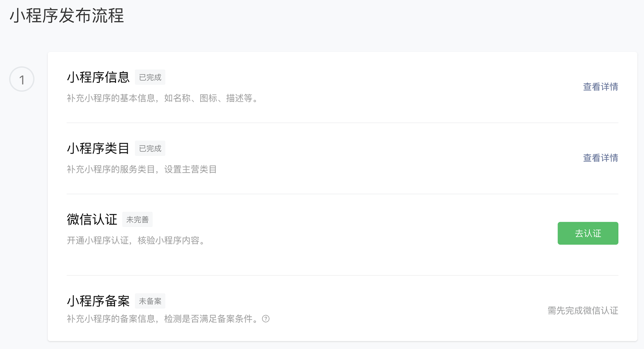Click the 未完善 status badge
The height and width of the screenshot is (349, 644).
[137, 219]
